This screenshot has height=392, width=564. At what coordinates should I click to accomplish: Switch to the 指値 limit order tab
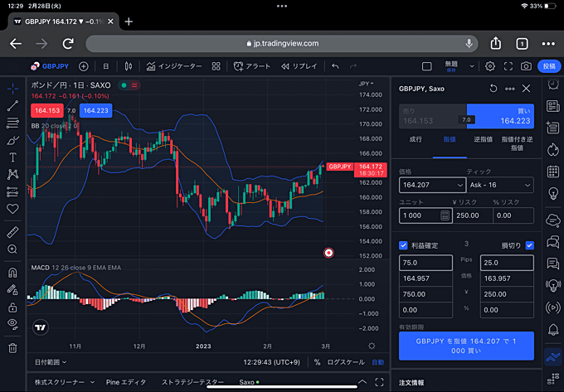coord(450,139)
